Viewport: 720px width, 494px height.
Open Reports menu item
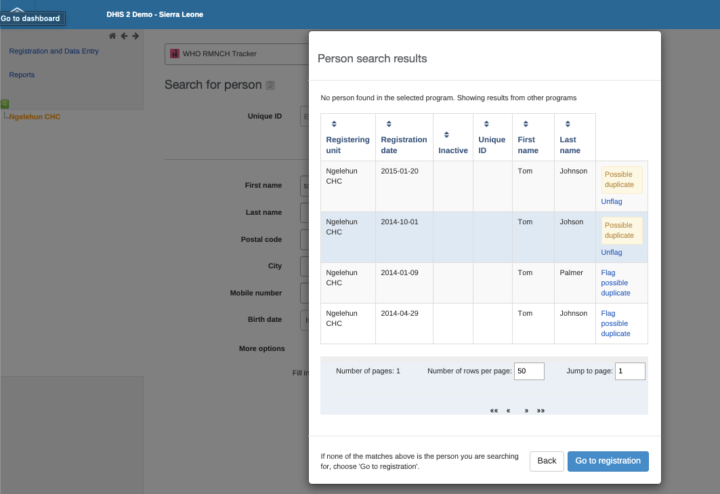22,74
